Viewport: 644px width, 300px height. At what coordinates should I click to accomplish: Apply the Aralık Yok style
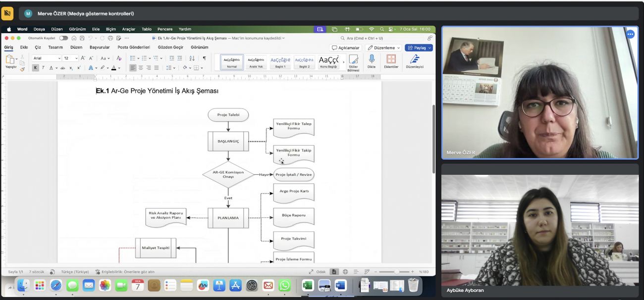[256, 62]
